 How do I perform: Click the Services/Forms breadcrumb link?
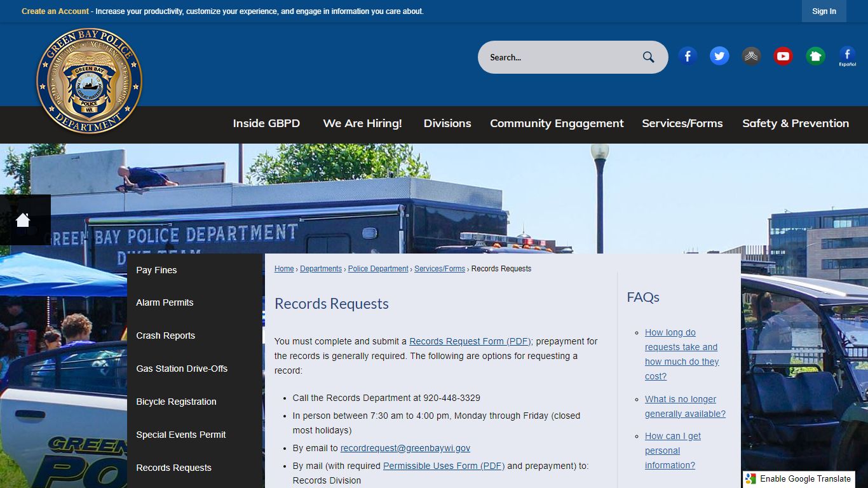point(440,269)
